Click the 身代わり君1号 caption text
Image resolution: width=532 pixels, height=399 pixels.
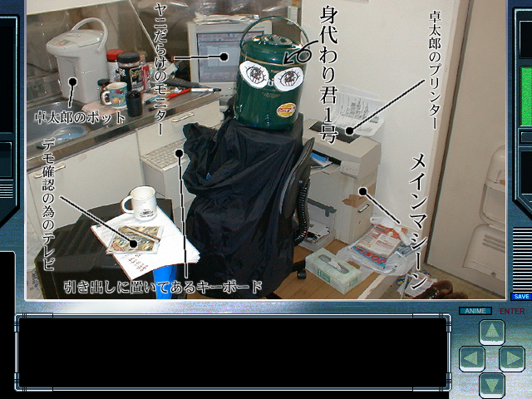[328, 71]
